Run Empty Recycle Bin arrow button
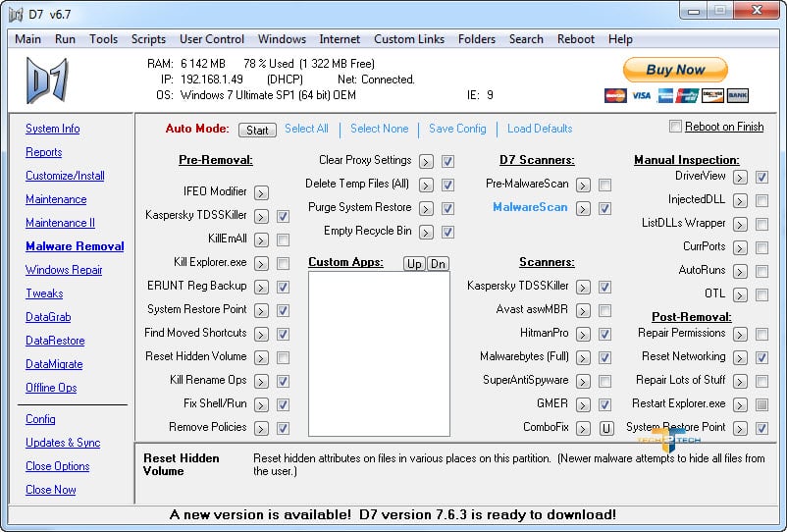This screenshot has width=787, height=532. pos(426,233)
